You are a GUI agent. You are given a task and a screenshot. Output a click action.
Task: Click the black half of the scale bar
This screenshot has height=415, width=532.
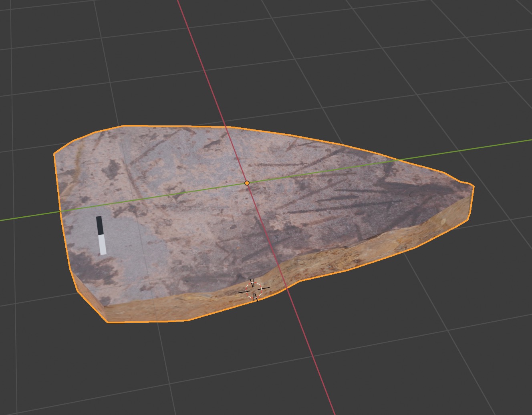(x=99, y=225)
